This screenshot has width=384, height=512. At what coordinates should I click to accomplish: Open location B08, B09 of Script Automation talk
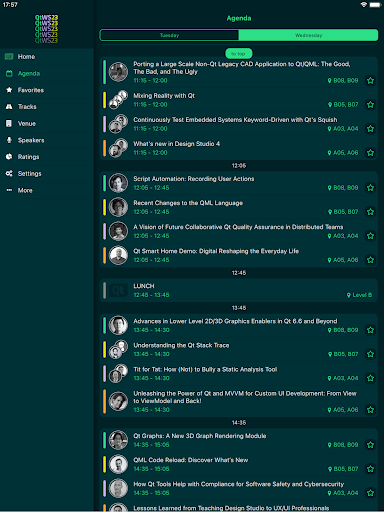pos(343,188)
